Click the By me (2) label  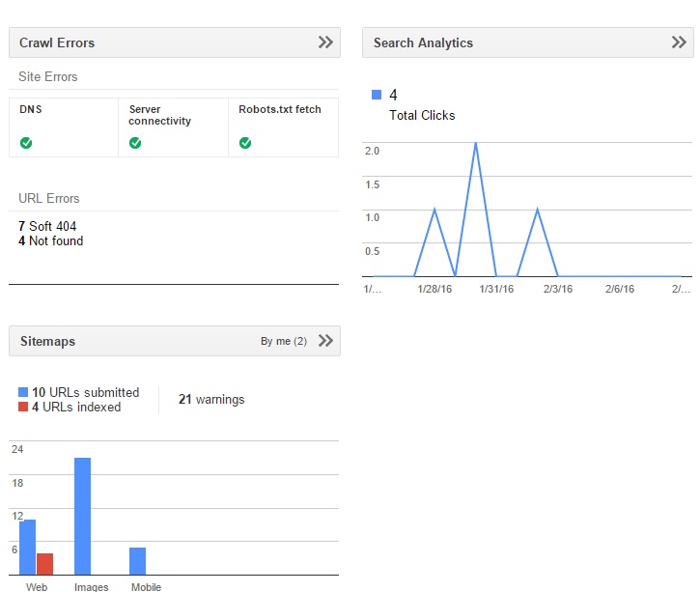(x=284, y=341)
